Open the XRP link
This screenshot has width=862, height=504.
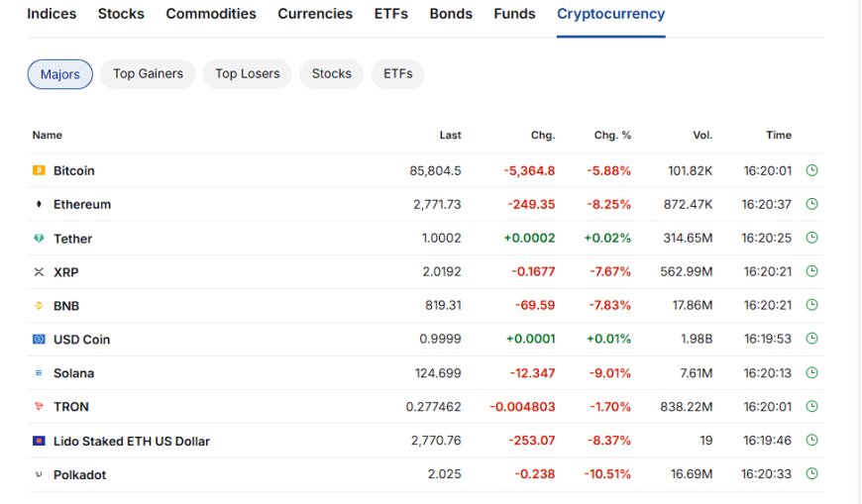(66, 272)
